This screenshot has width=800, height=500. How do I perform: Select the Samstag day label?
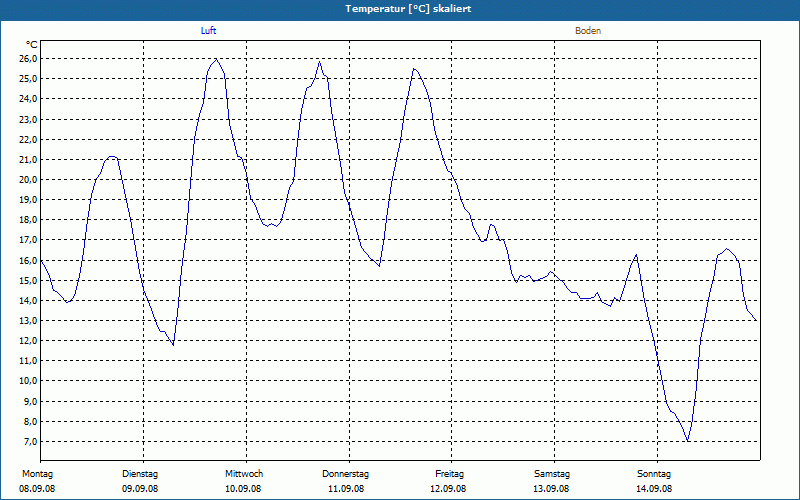pyautogui.click(x=552, y=474)
